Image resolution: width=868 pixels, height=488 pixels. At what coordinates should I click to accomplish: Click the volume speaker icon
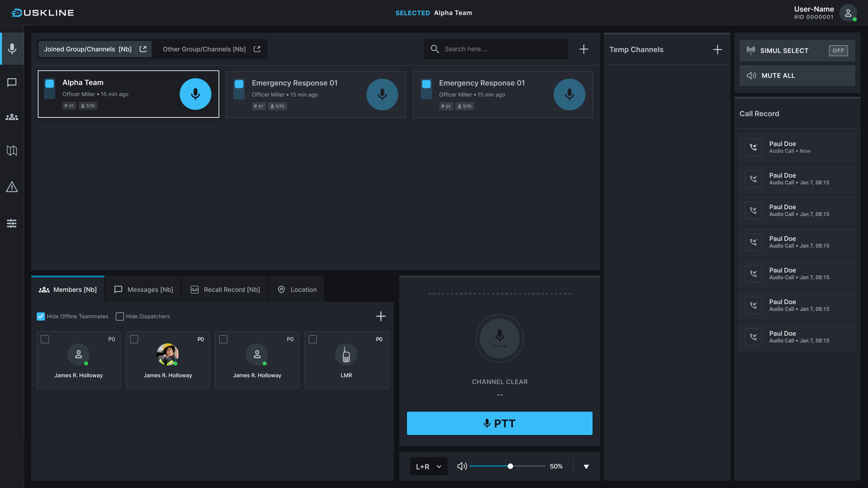point(462,466)
